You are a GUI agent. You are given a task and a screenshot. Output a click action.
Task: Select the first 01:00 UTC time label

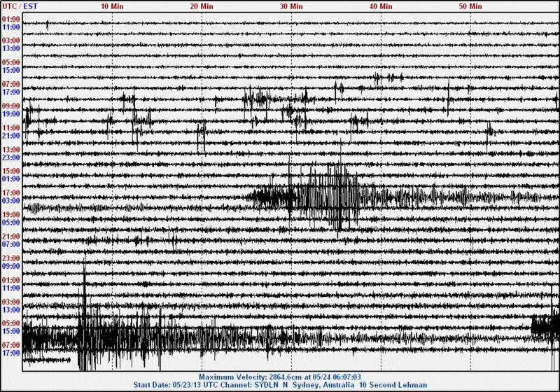pyautogui.click(x=10, y=20)
